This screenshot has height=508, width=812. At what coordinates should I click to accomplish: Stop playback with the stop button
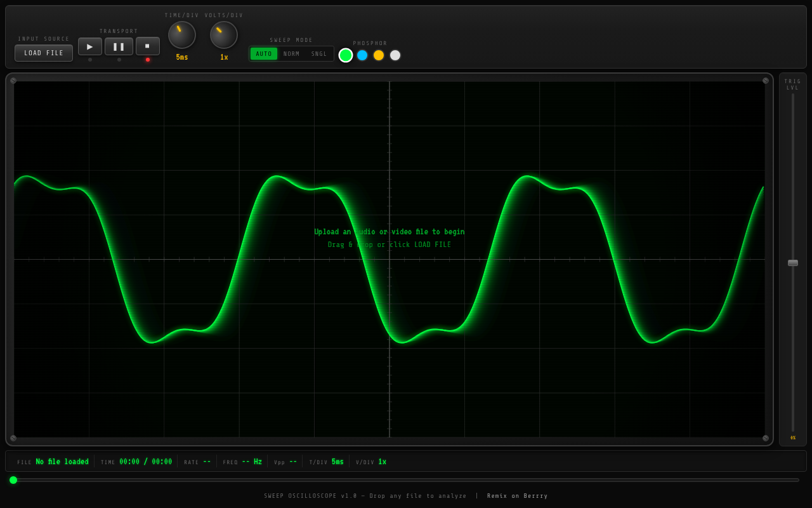148,46
